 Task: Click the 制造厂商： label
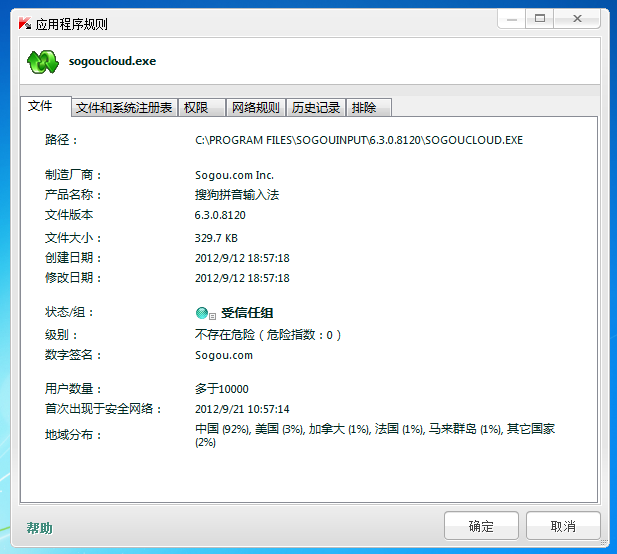73,175
